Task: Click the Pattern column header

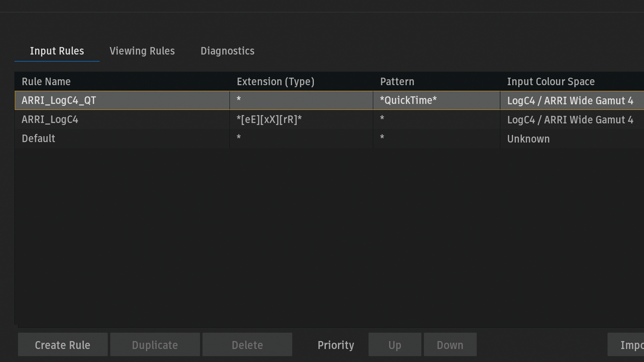Action: pos(397,82)
